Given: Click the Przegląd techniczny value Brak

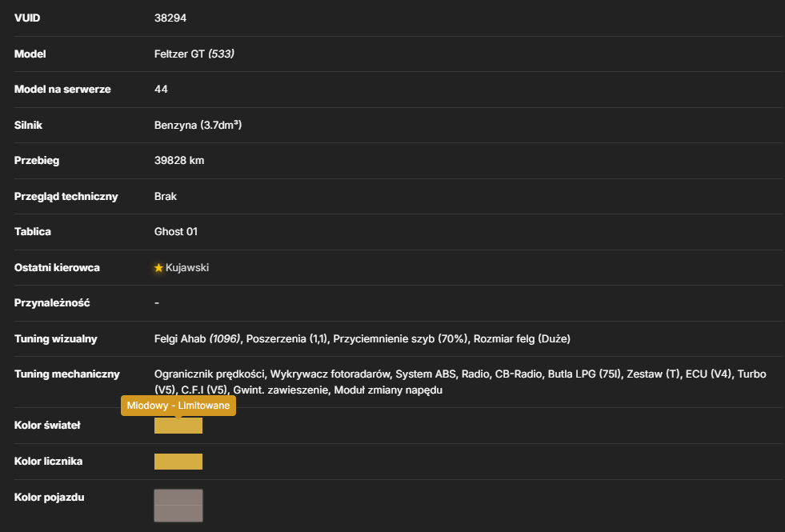Looking at the screenshot, I should point(165,196).
